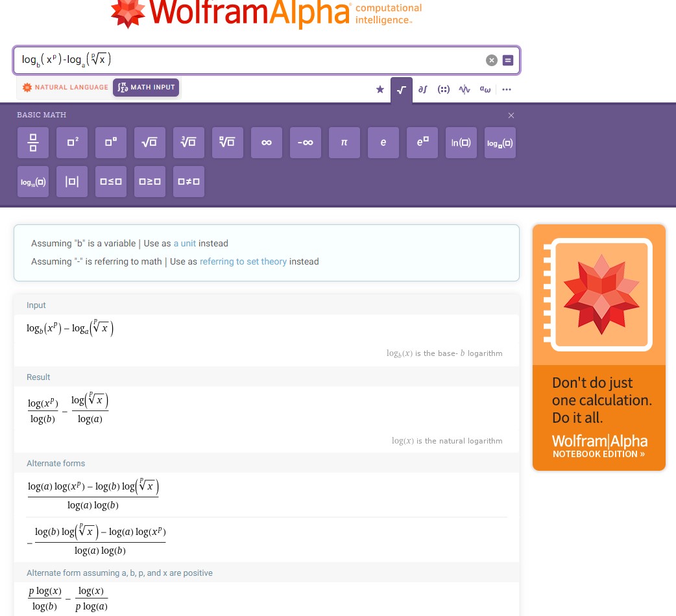Insert square root template

tap(150, 143)
